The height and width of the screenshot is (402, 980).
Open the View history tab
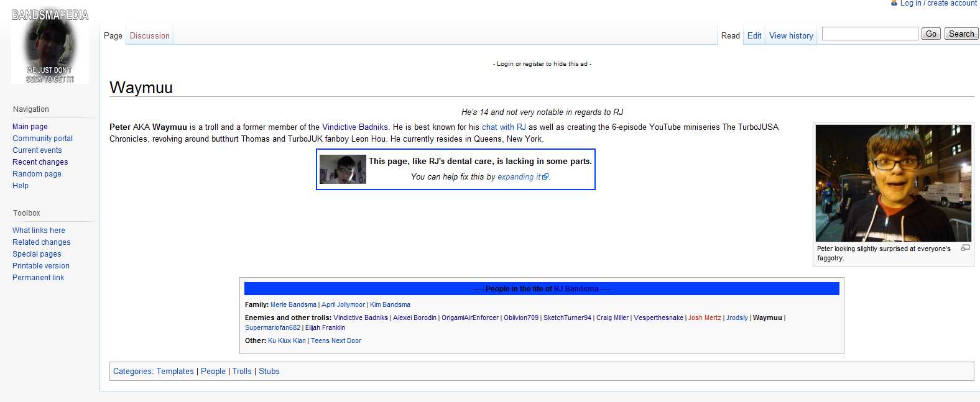[x=791, y=36]
